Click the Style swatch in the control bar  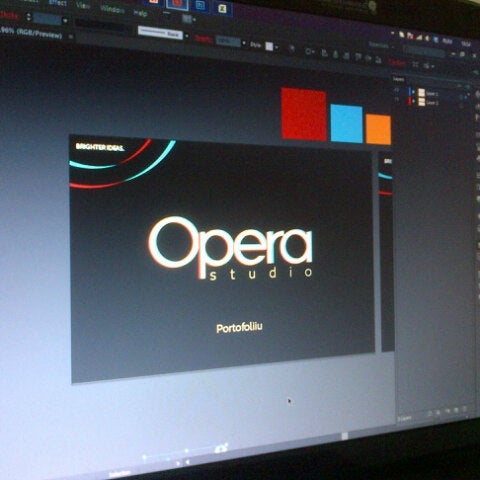[269, 46]
